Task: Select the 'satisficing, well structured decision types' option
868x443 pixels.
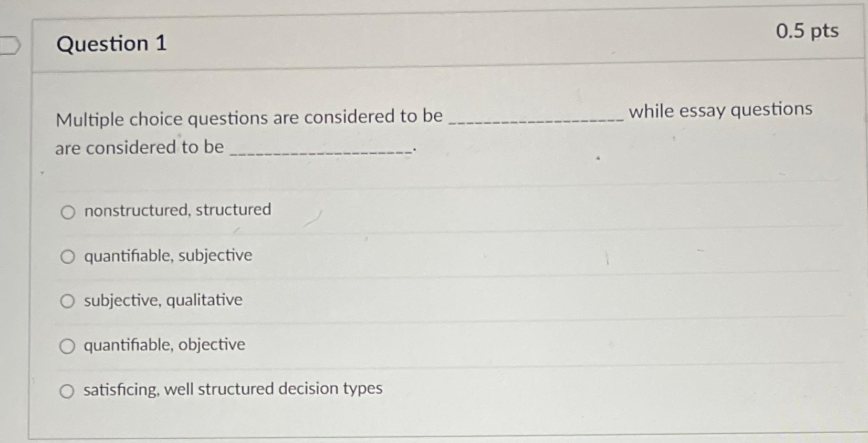Action: (x=67, y=390)
